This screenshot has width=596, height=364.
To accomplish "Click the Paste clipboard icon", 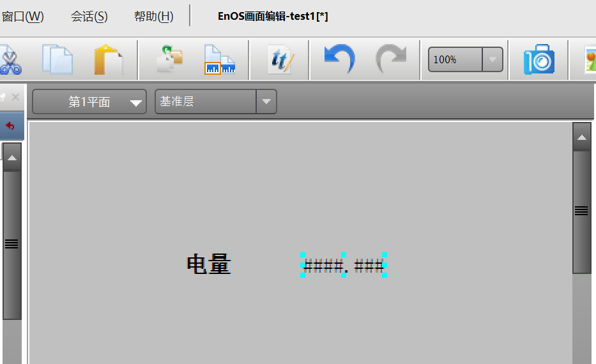I will pos(108,60).
